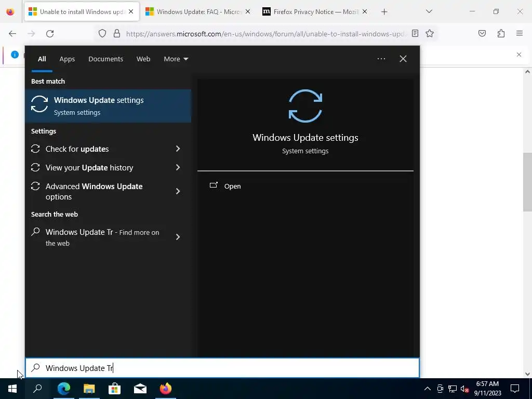Dismiss the Firefox notification bar
The width and height of the screenshot is (532, 399).
519,55
